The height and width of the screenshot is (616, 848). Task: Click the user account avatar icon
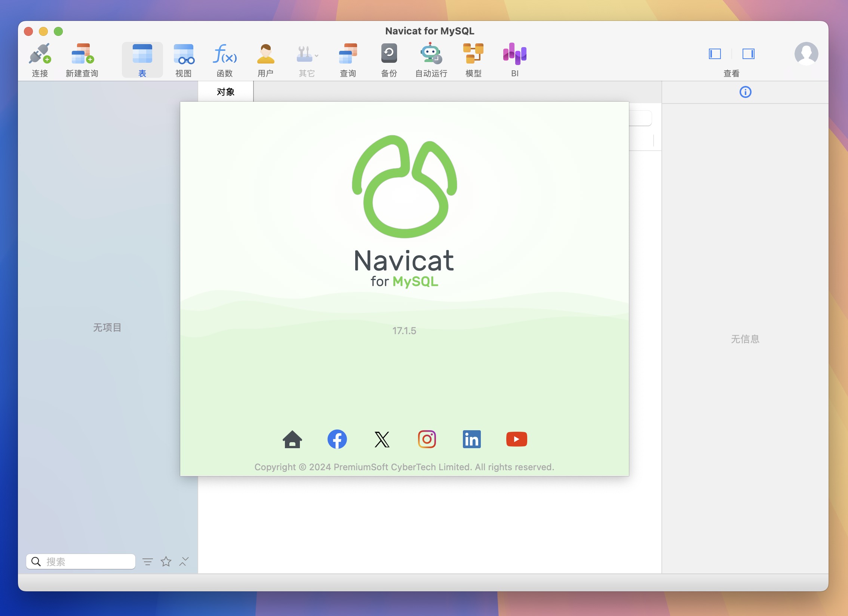tap(806, 54)
